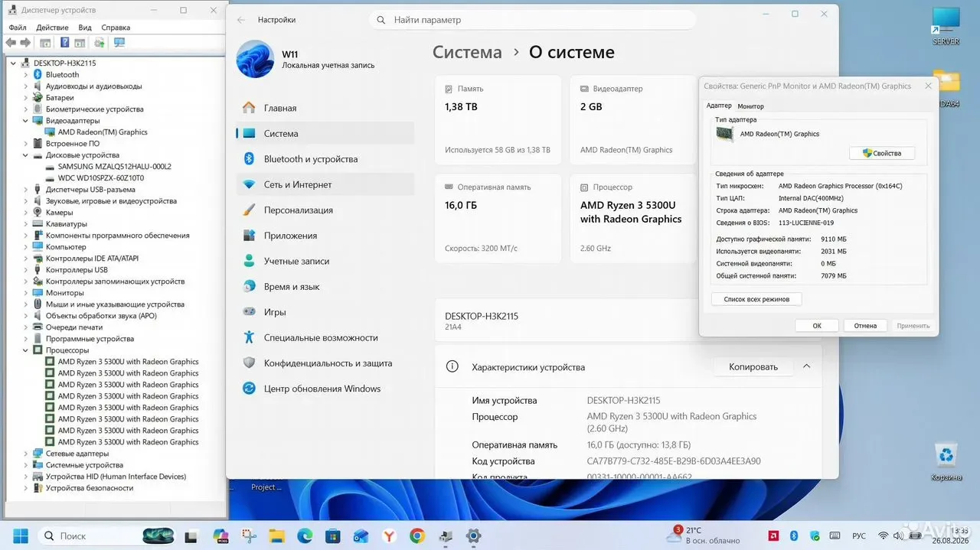Image resolution: width=980 pixels, height=550 pixels.
Task: Click the W11 user account avatar
Action: coord(255,59)
